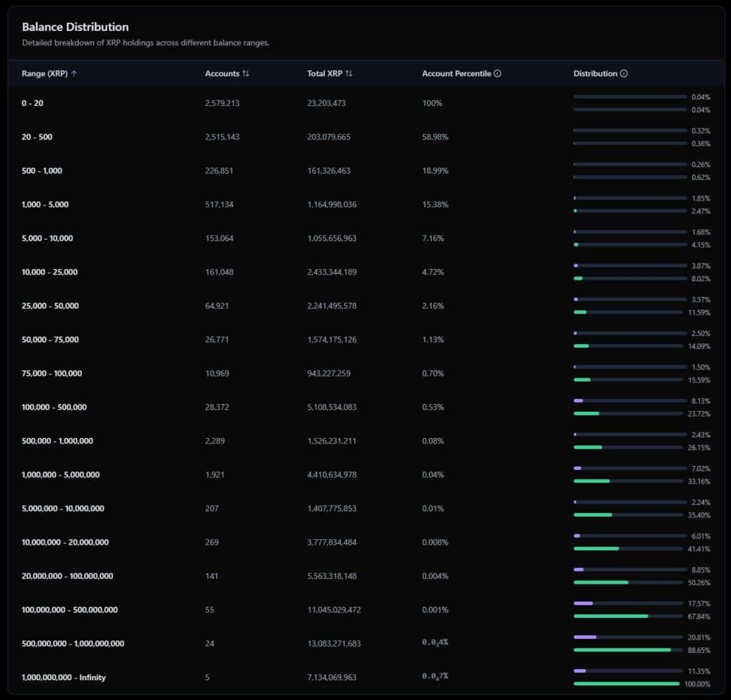Click the 2,579,213 accounts value
The width and height of the screenshot is (731, 700).
tap(222, 103)
